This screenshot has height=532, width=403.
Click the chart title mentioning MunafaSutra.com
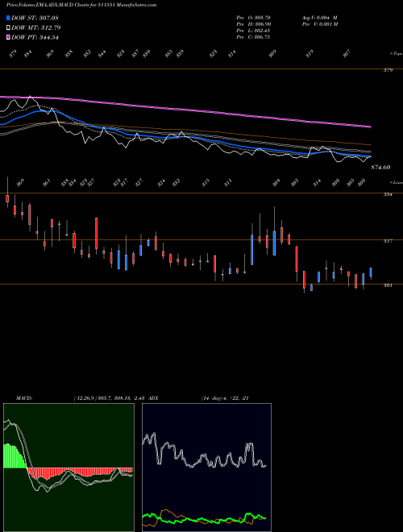click(x=81, y=5)
